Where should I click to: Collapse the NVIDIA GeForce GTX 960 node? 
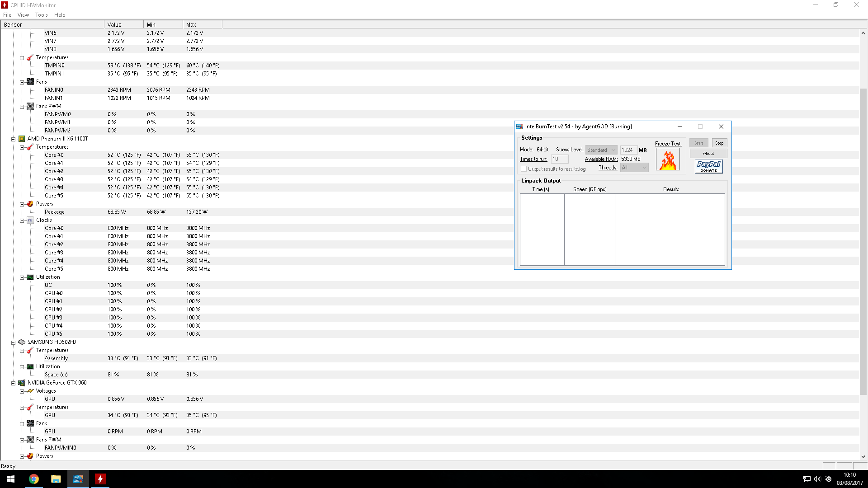coord(14,383)
